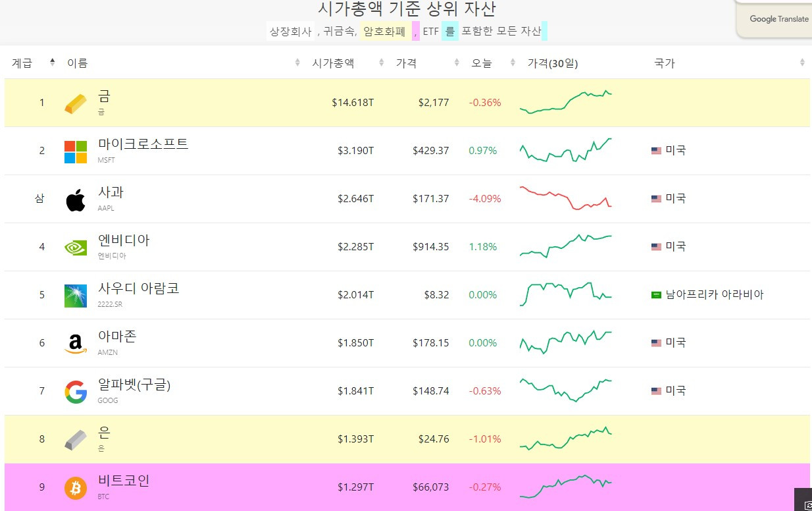Click the Amazon logo icon
812x511 pixels.
click(76, 344)
